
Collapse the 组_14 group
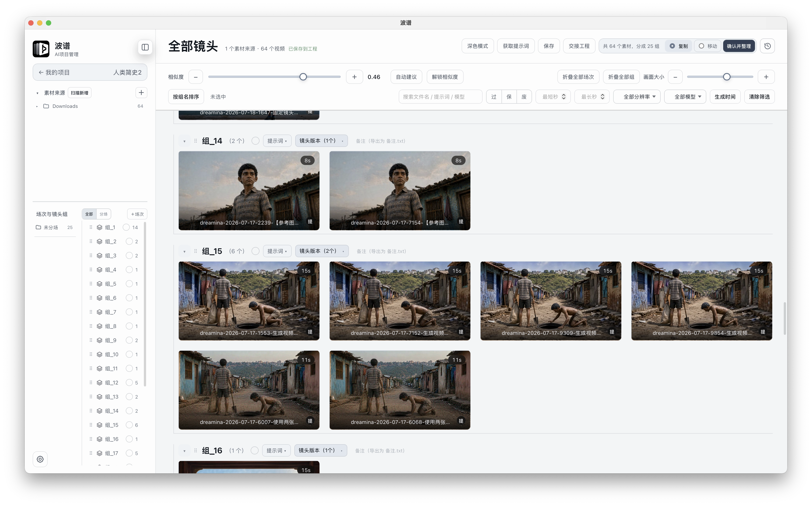point(184,141)
